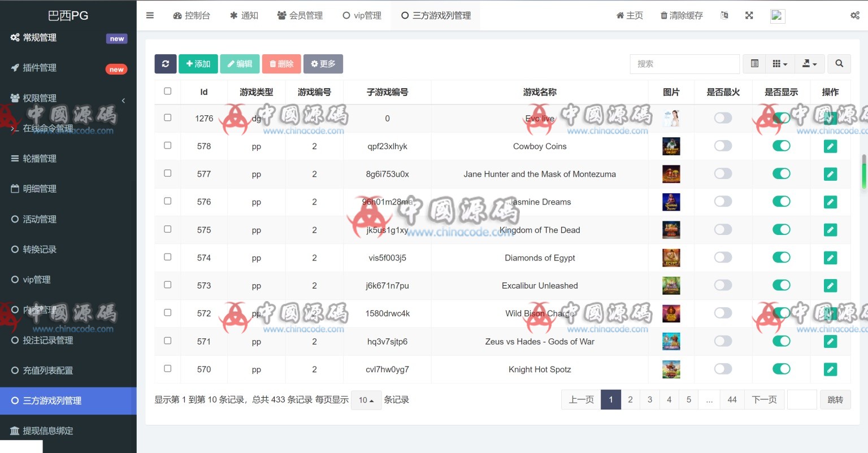The width and height of the screenshot is (868, 453).
Task: Click the fullscreen expand icon
Action: (x=749, y=15)
